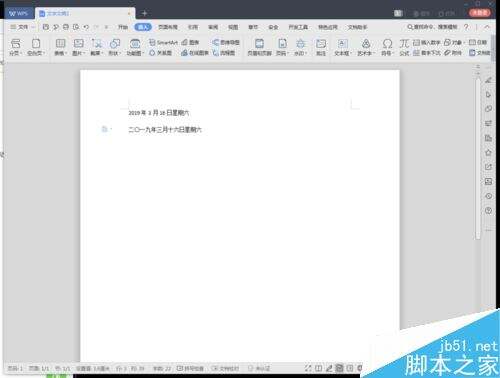Open the Header and Footer tool

click(x=259, y=46)
